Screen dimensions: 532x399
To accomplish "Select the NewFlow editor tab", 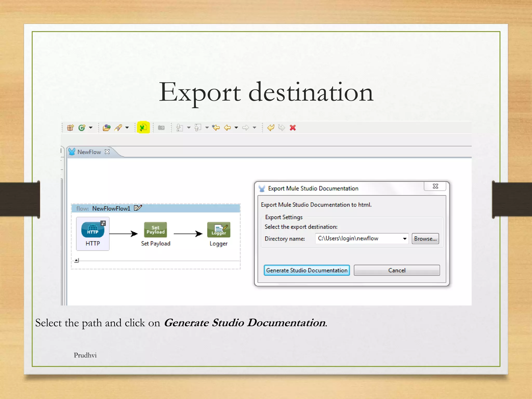I will (89, 152).
